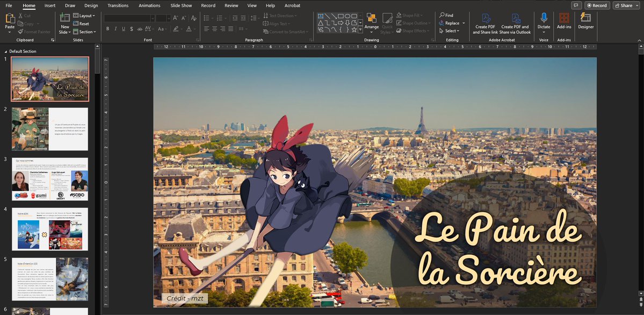Screen dimensions: 644x315
Task: Toggle underline formatting
Action: click(123, 28)
